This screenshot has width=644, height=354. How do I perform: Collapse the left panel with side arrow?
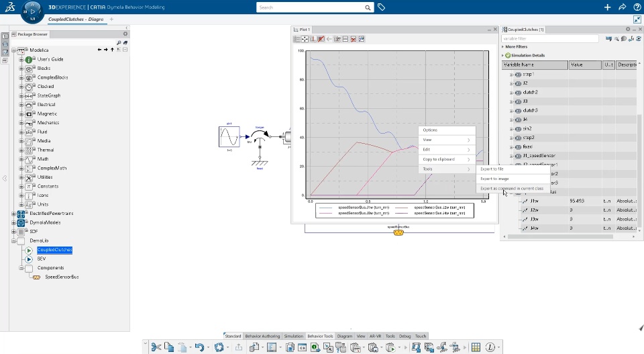(5, 179)
